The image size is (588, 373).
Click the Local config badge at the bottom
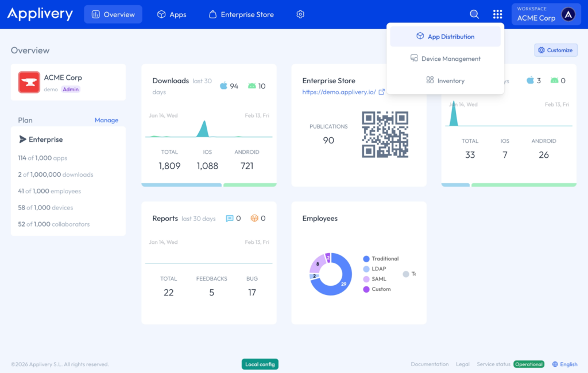(x=260, y=364)
